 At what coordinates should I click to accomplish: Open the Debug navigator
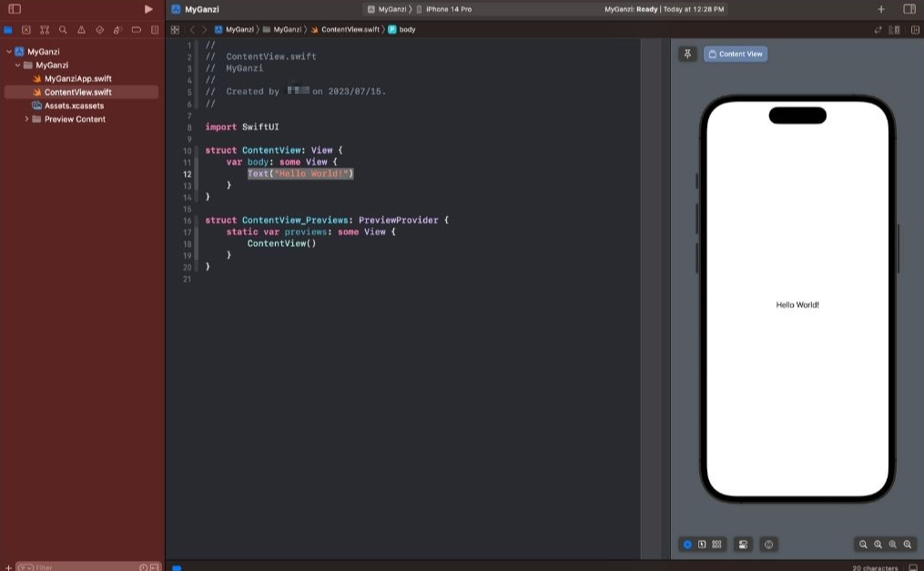(x=117, y=29)
